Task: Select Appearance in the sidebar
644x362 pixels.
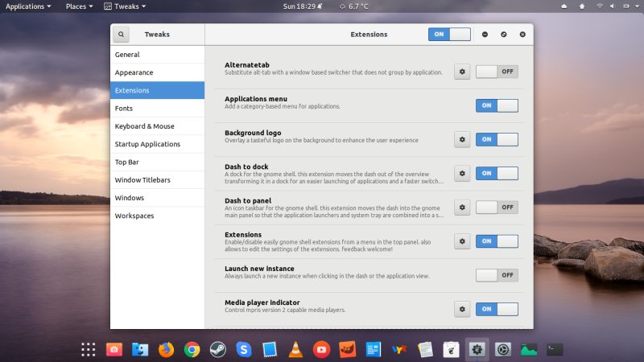Action: [x=157, y=72]
